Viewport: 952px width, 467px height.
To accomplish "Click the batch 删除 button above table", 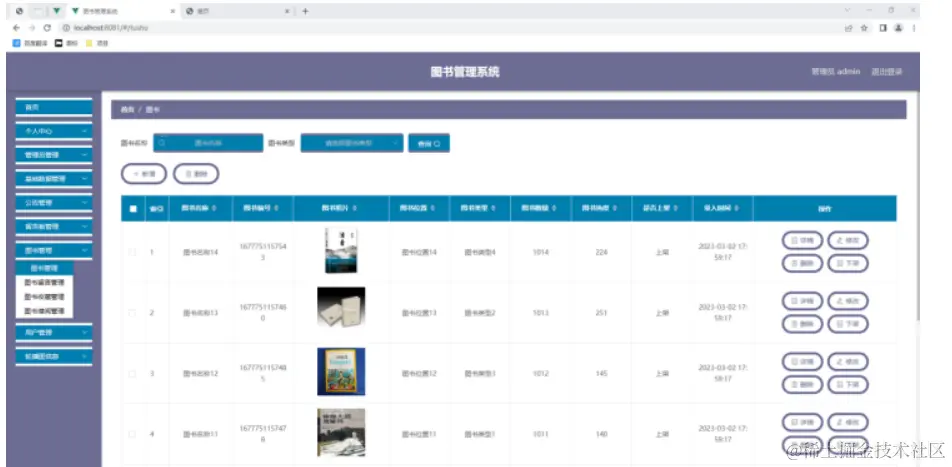I will point(196,174).
